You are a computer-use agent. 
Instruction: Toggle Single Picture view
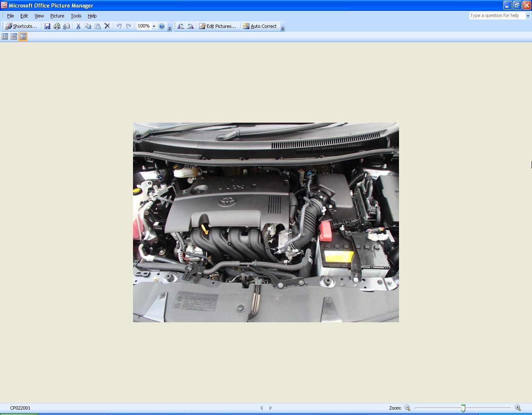click(23, 37)
